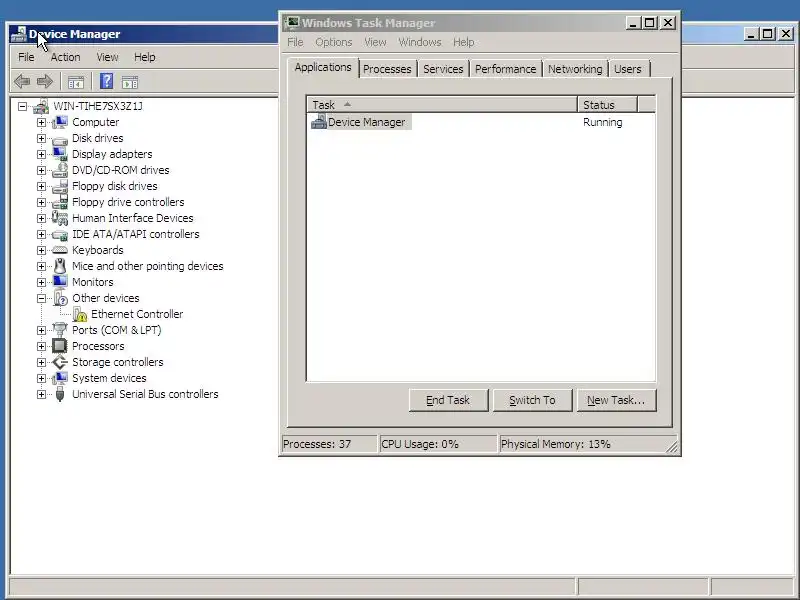The image size is (800, 600).
Task: Sort by the Status column header
Action: point(608,105)
